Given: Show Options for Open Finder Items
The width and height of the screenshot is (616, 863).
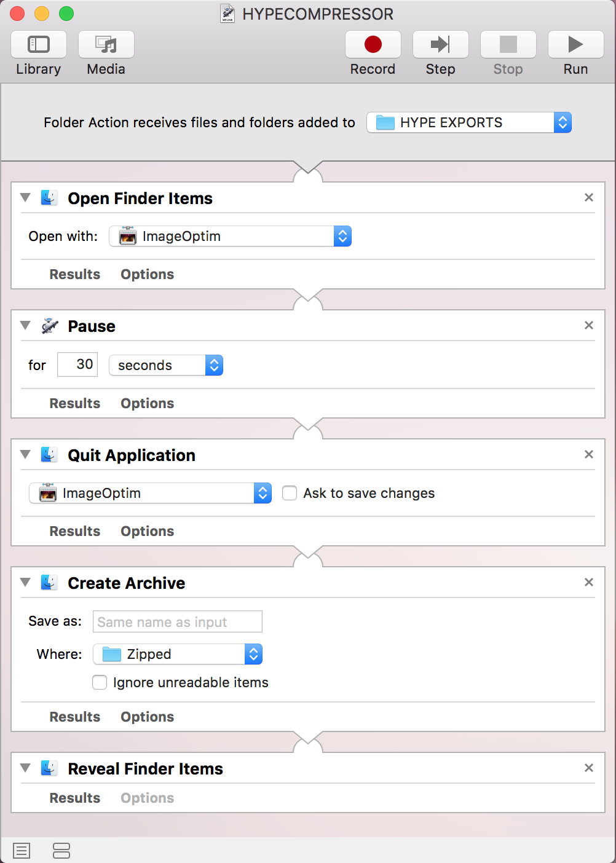Looking at the screenshot, I should (x=147, y=274).
